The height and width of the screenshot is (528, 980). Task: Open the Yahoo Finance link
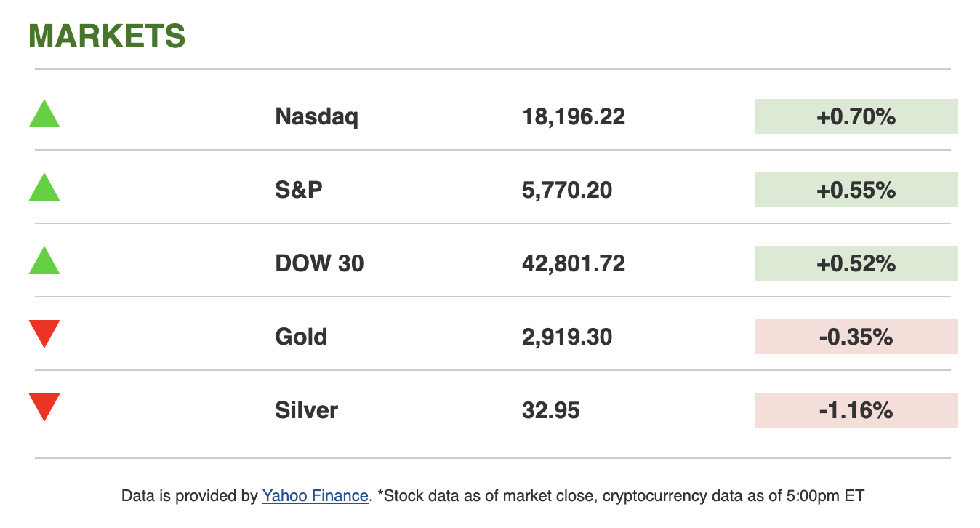point(315,496)
